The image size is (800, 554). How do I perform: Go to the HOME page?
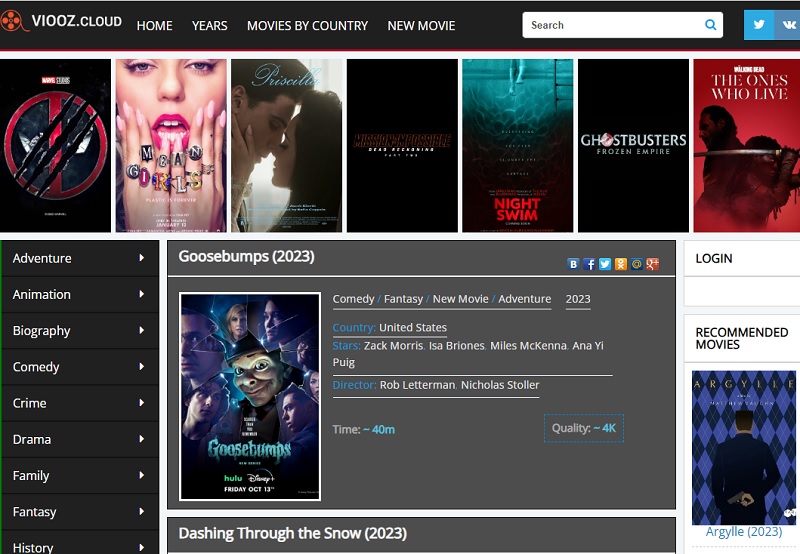pyautogui.click(x=154, y=26)
